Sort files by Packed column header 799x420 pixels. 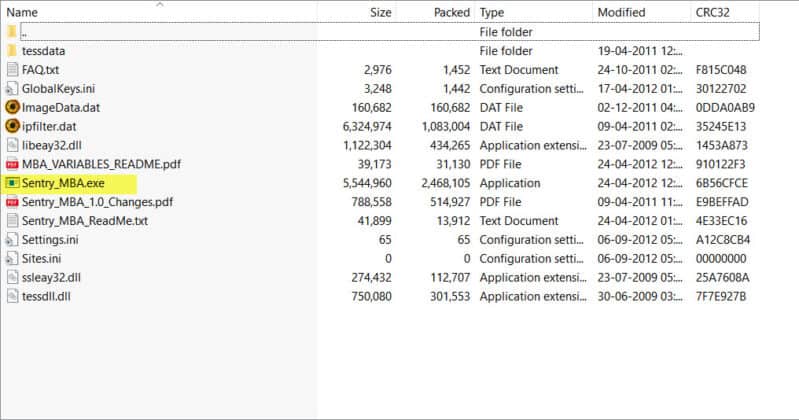click(x=452, y=13)
